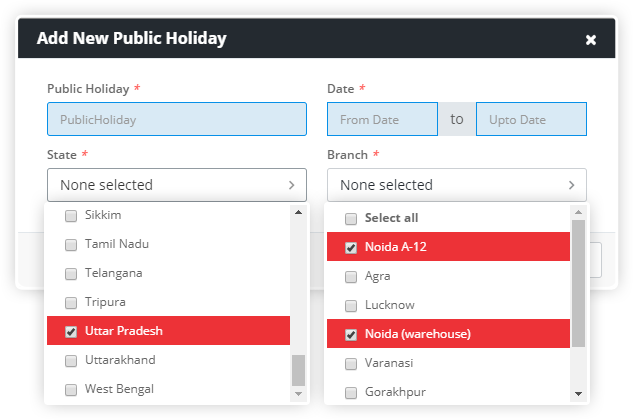Tick the Tamil Nadu checkbox
633x420 pixels.
[71, 245]
